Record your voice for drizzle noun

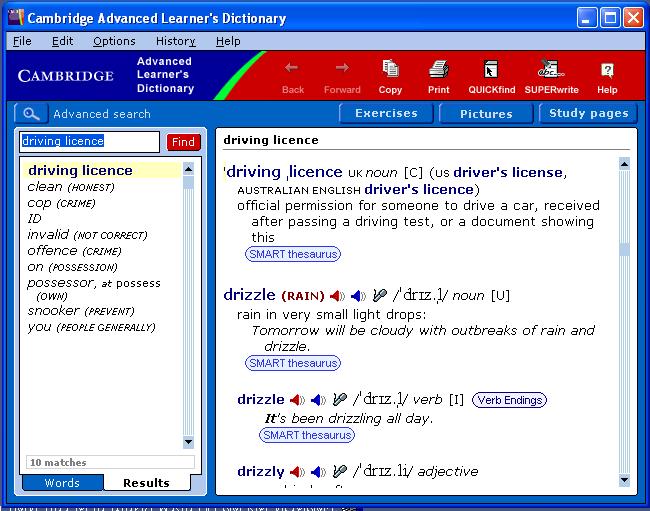(379, 295)
